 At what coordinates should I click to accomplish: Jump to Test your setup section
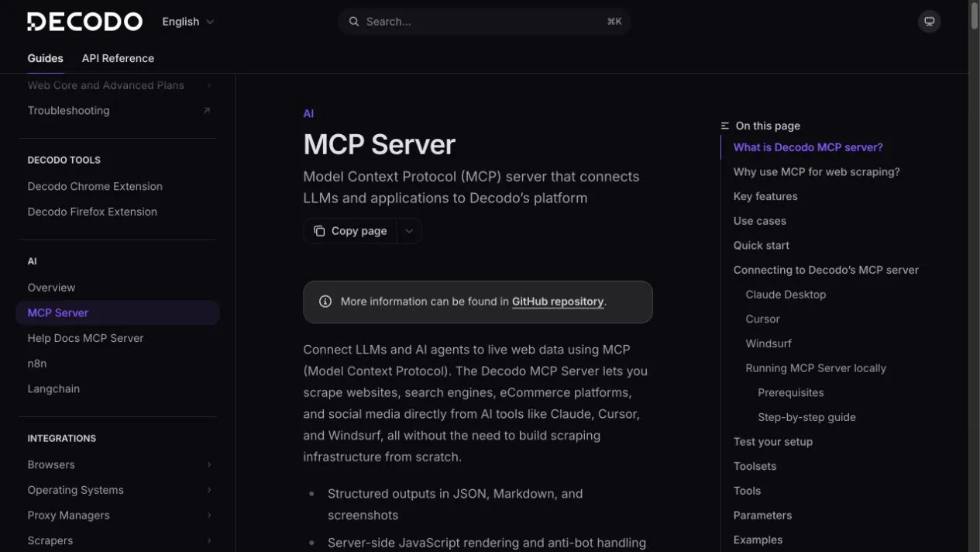773,442
